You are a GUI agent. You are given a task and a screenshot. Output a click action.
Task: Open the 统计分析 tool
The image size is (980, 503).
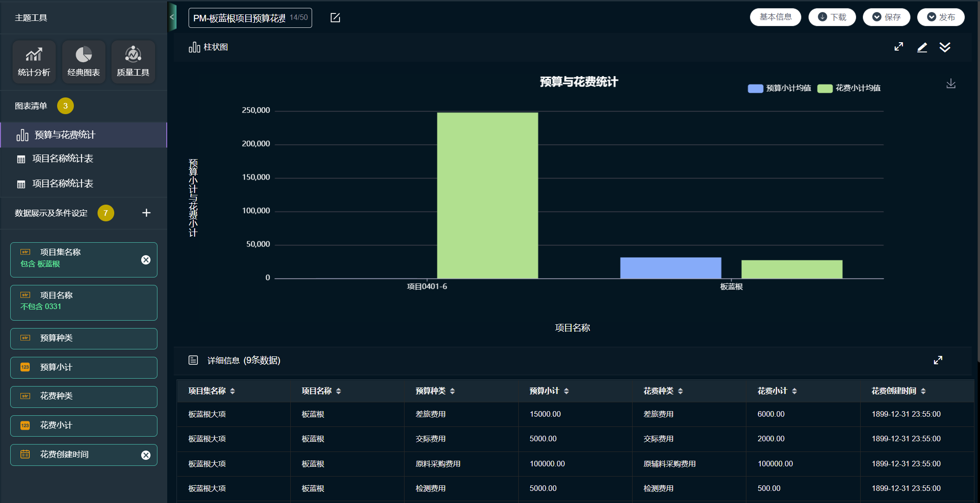pos(34,62)
